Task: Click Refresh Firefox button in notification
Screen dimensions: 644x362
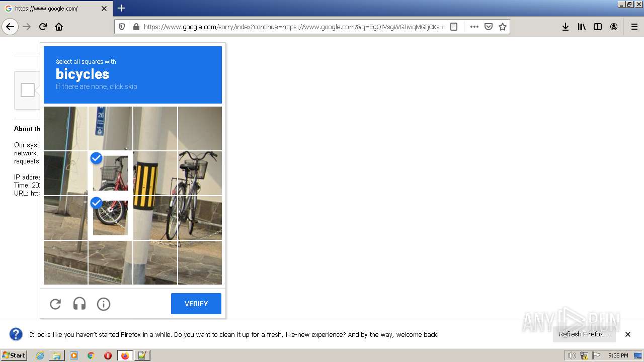Action: (x=584, y=334)
